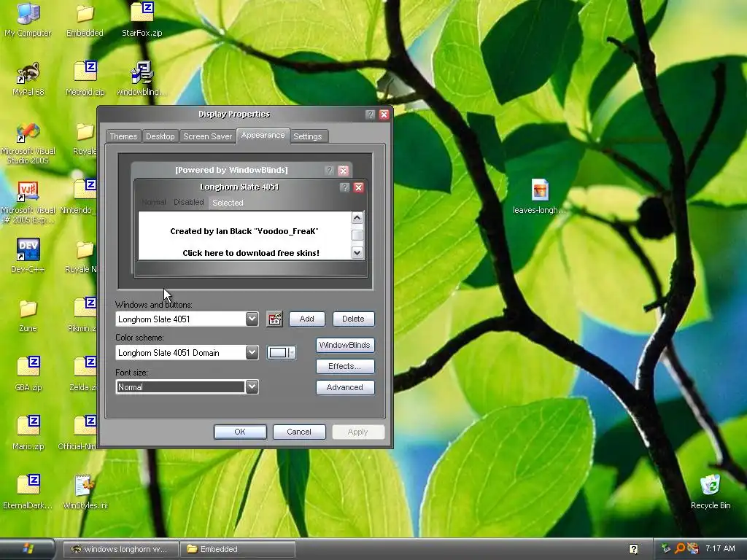Expand the Color scheme dropdown

coord(252,352)
